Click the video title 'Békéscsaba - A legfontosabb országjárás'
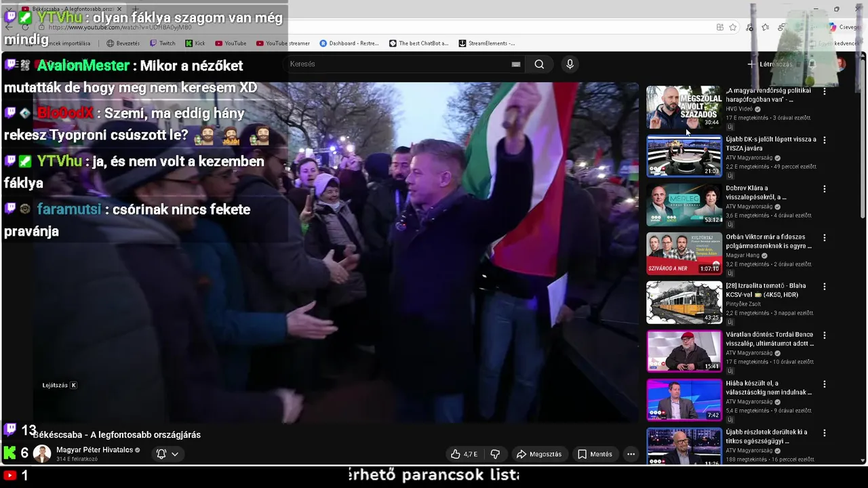Screen dimensions: 868x488 pyautogui.click(x=117, y=435)
